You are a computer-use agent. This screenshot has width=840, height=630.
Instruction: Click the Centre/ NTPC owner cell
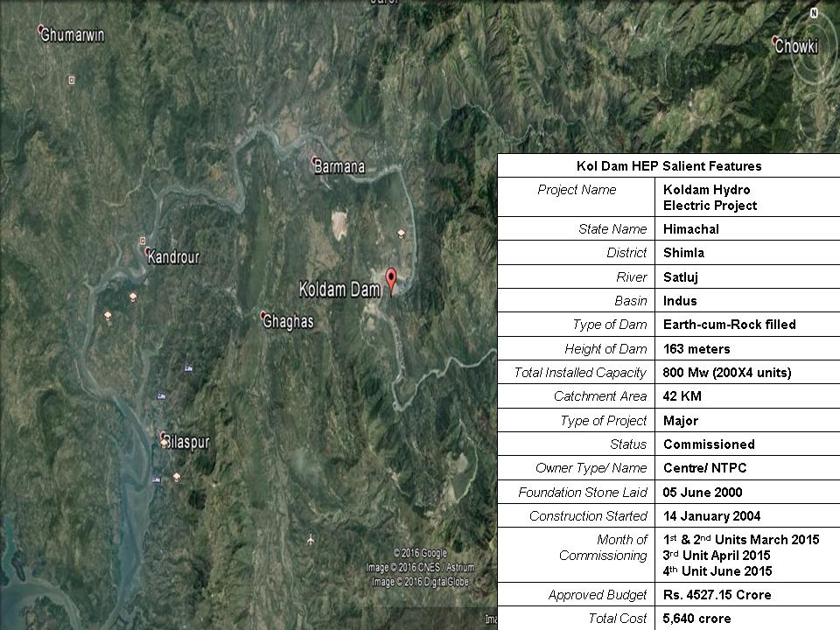click(704, 468)
